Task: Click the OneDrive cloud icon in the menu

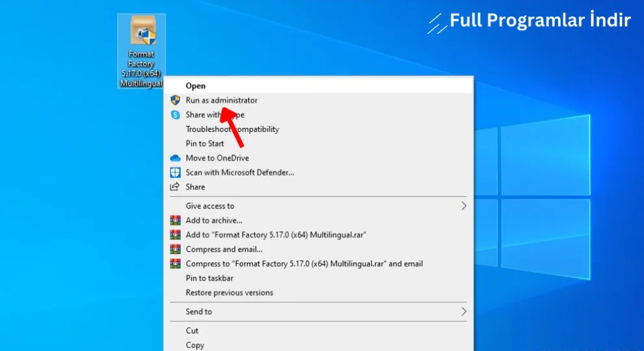Action: [x=175, y=158]
